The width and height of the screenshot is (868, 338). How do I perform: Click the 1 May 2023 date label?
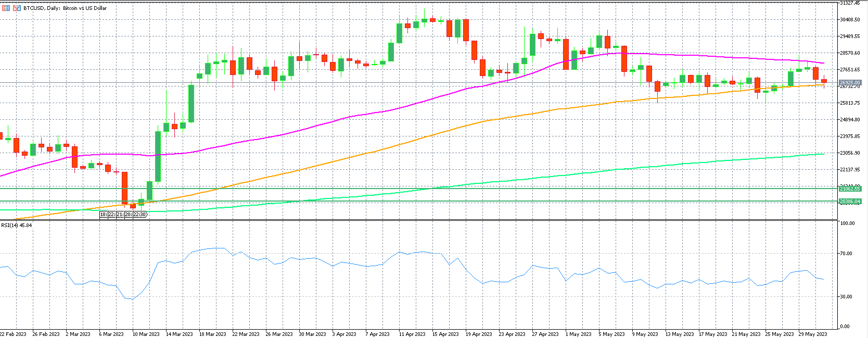point(578,334)
